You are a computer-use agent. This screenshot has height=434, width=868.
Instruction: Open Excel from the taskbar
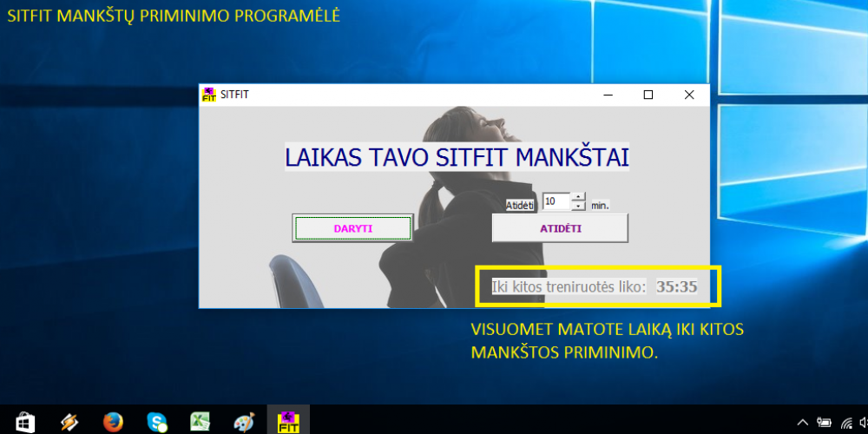point(200,422)
